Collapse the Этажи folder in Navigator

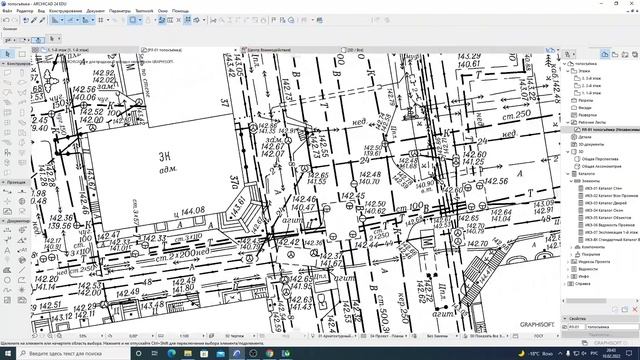pos(568,71)
